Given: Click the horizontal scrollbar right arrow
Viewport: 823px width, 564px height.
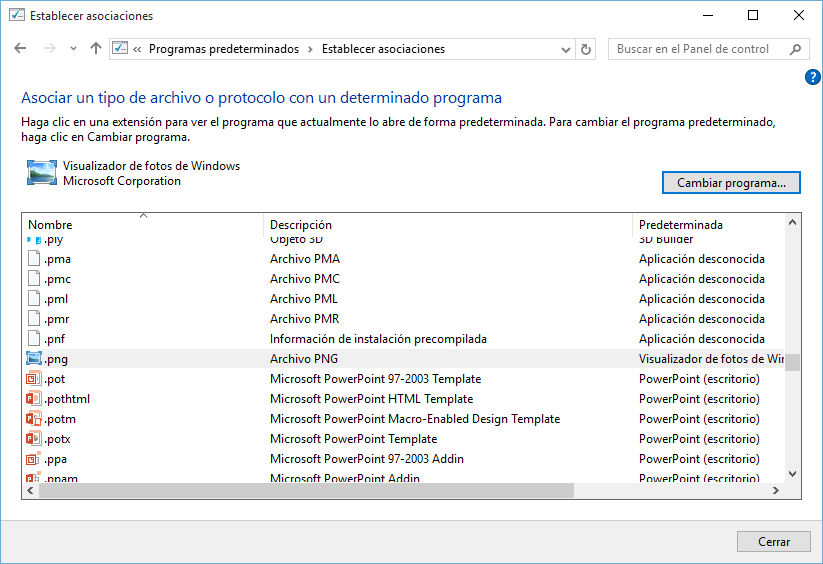Looking at the screenshot, I should (776, 491).
